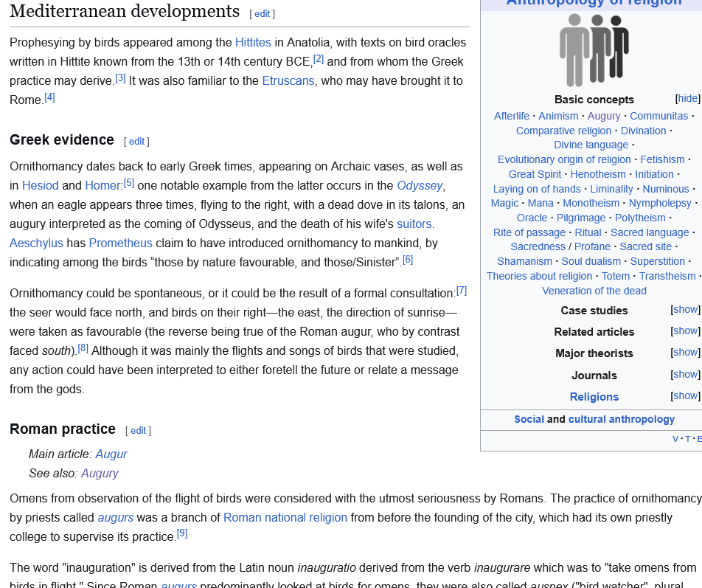702x588 pixels.
Task: Open Roman national religion link
Action: 285,518
